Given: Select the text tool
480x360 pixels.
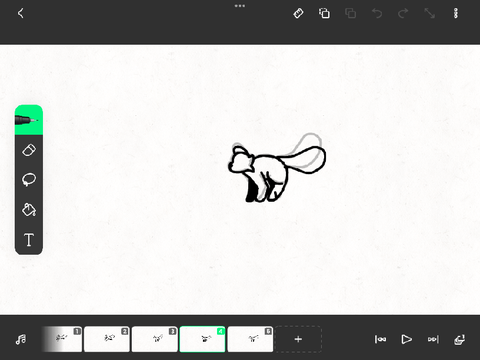Looking at the screenshot, I should [x=29, y=240].
